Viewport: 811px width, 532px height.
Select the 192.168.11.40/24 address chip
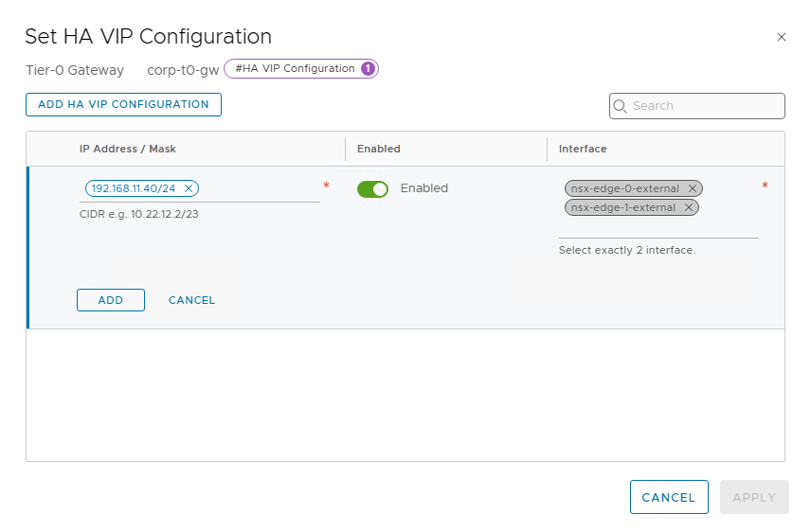[134, 188]
